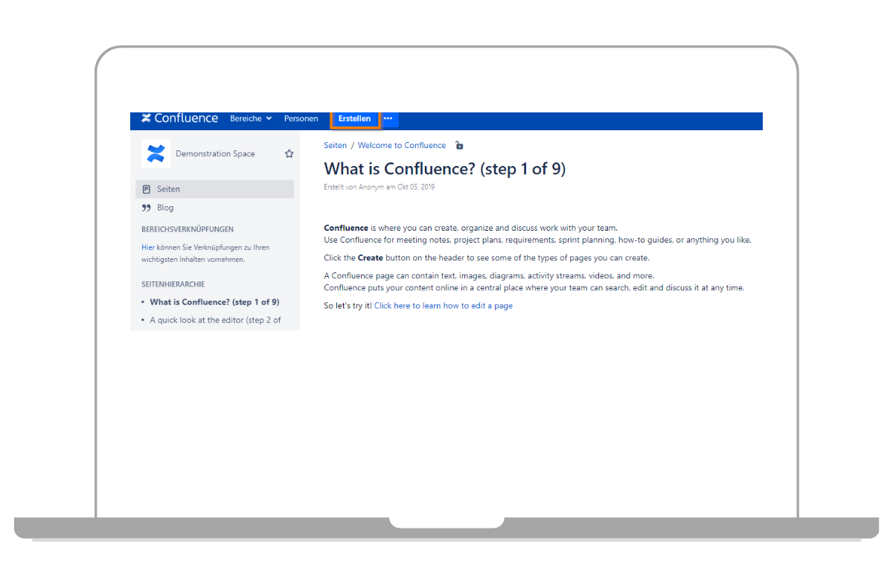
Task: Open 'A quick look at the editor' page
Action: 215,320
